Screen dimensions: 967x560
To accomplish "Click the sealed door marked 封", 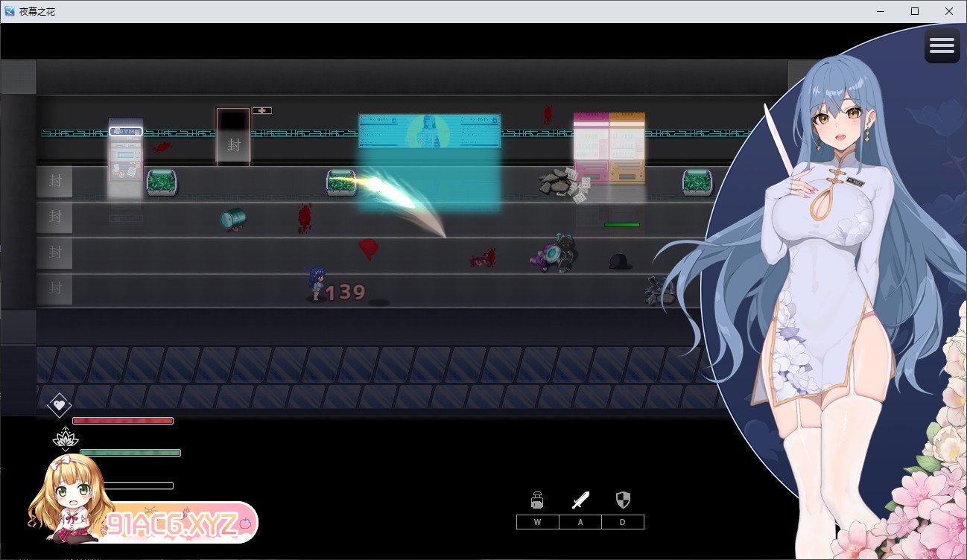I will 233,136.
